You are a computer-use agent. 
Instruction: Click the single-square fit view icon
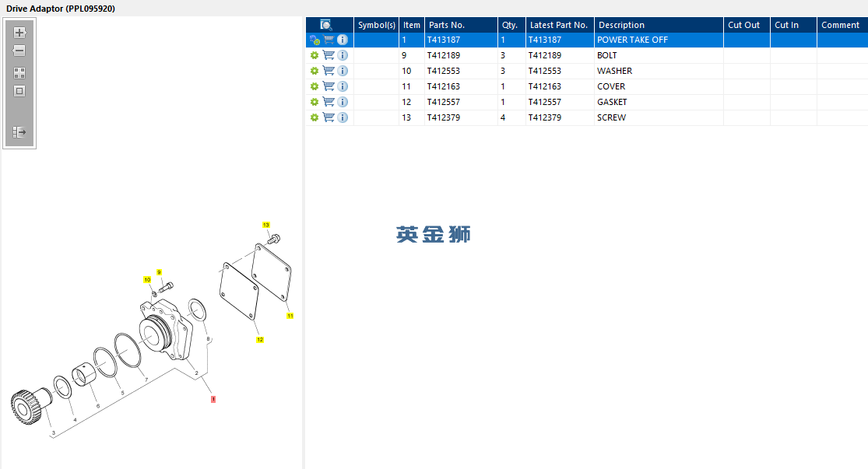click(x=19, y=91)
